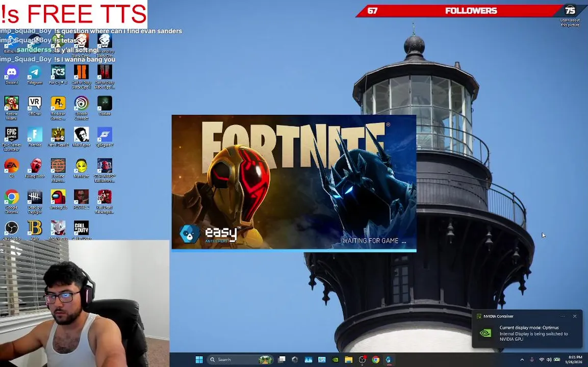Screen dimensions: 588x367
Task: Close the NVIDIA Container notification
Action: [x=575, y=316]
